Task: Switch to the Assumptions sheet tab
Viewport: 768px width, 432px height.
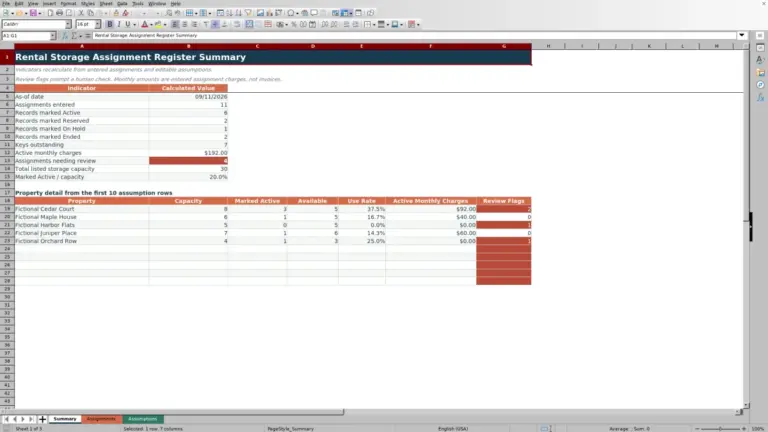Action: pyautogui.click(x=143, y=419)
